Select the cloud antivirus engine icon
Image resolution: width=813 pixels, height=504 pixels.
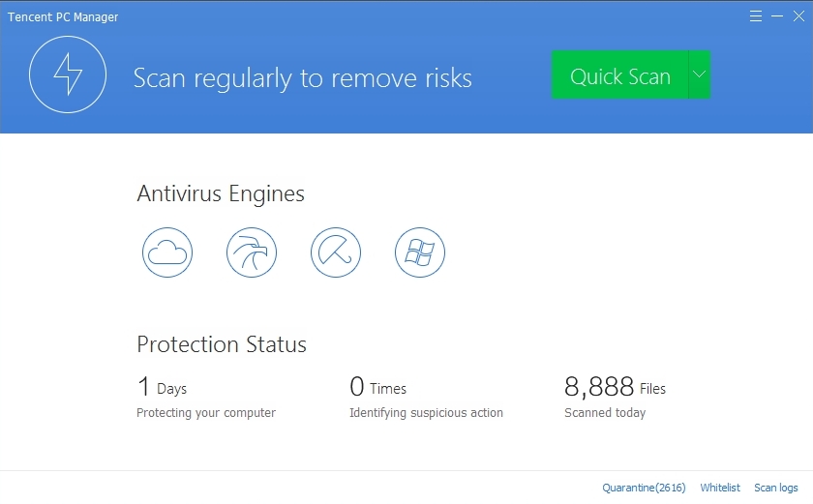click(167, 252)
